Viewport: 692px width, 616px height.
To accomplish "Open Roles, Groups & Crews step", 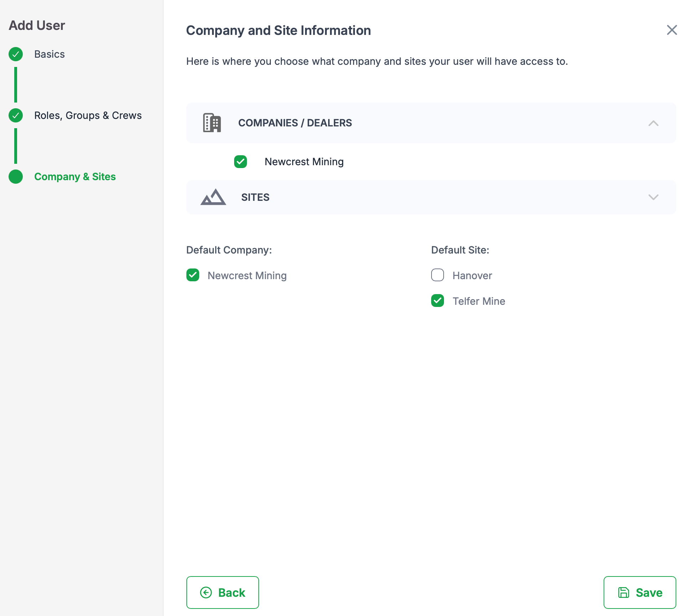I will coord(88,115).
